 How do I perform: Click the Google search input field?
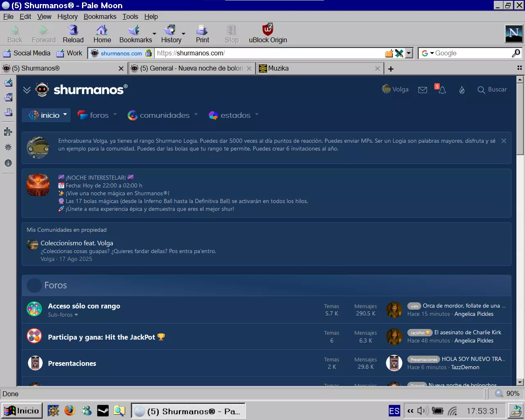click(473, 53)
